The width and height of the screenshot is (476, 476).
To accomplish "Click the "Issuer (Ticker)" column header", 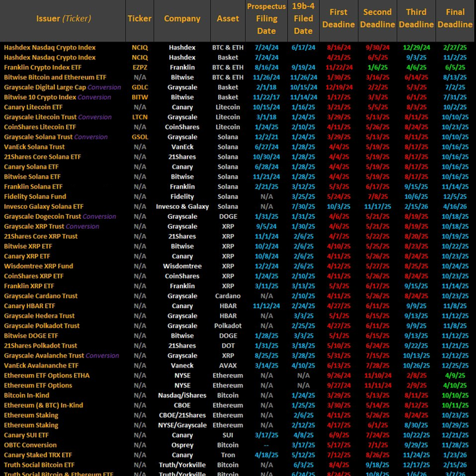I will [x=63, y=19].
